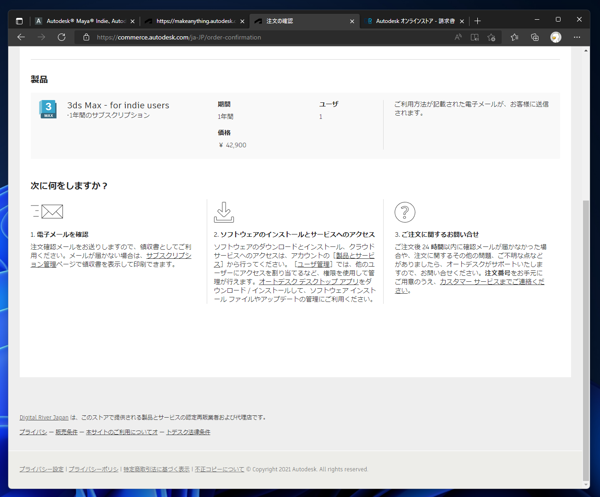
Task: Open the tab actions menu icon
Action: [x=19, y=21]
